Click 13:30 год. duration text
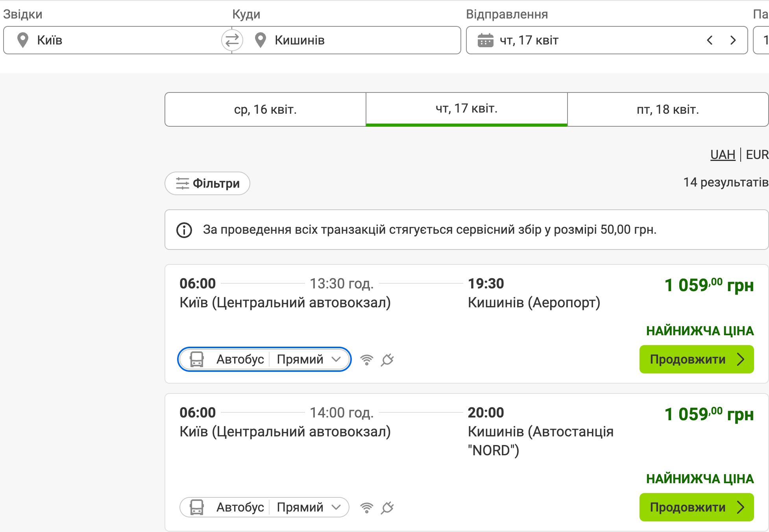Image resolution: width=769 pixels, height=532 pixels. (342, 283)
